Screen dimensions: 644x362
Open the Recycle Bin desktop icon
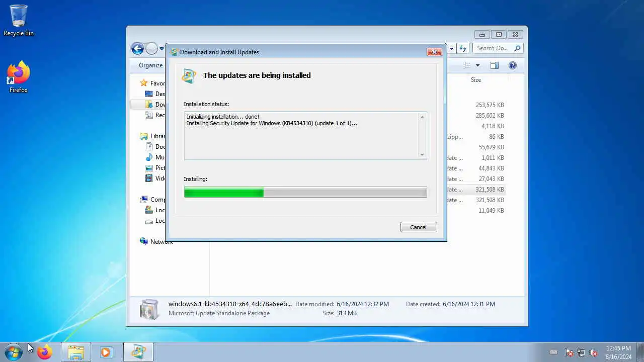[19, 21]
